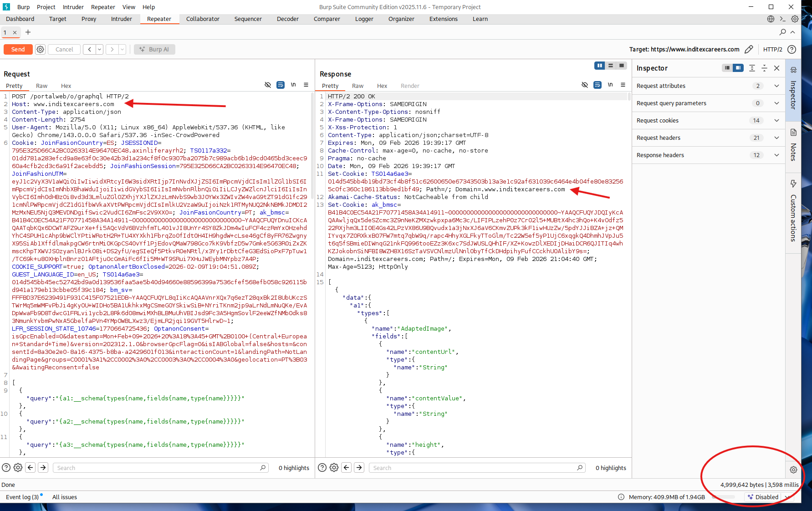Click the edit target pencil icon

click(x=749, y=49)
